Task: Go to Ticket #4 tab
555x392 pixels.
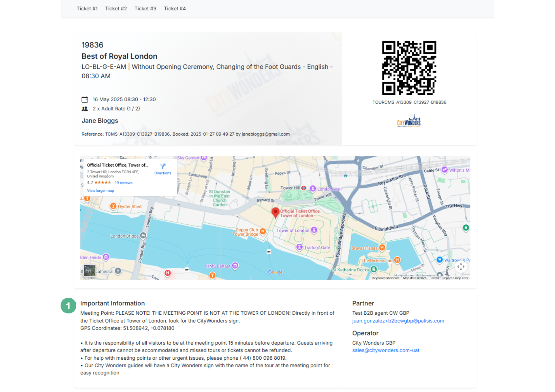Action: tap(175, 9)
